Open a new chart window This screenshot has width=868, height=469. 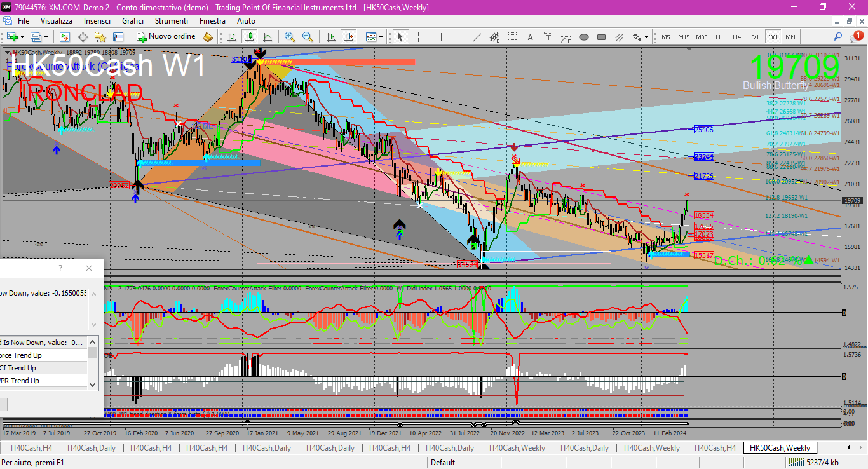pos(11,37)
